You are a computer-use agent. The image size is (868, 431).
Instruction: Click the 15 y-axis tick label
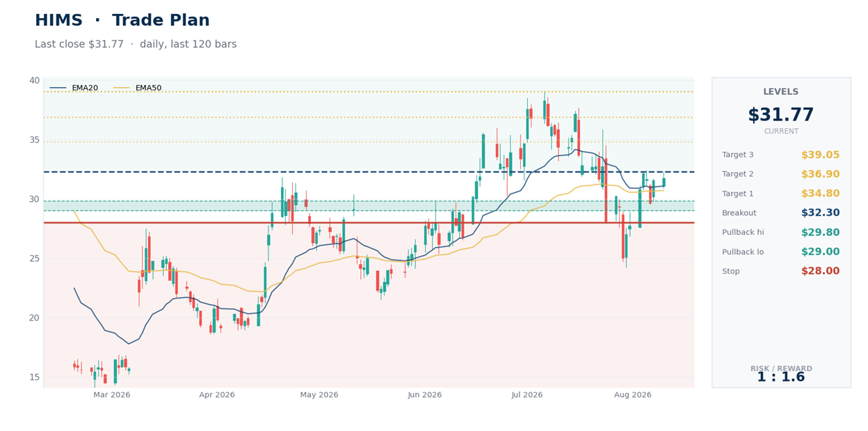pyautogui.click(x=34, y=377)
